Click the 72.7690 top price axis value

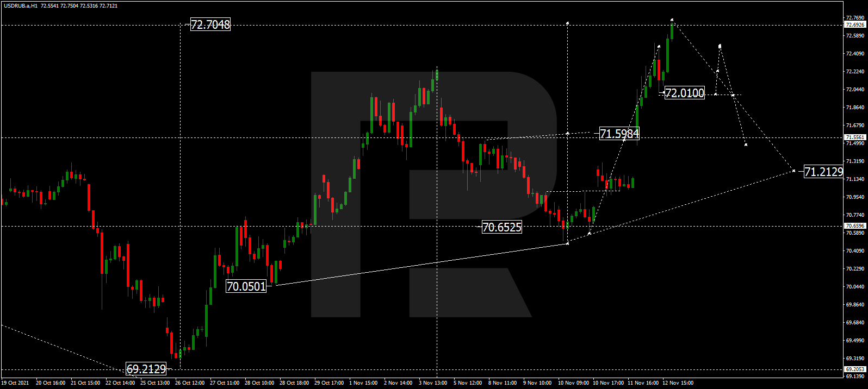(855, 18)
